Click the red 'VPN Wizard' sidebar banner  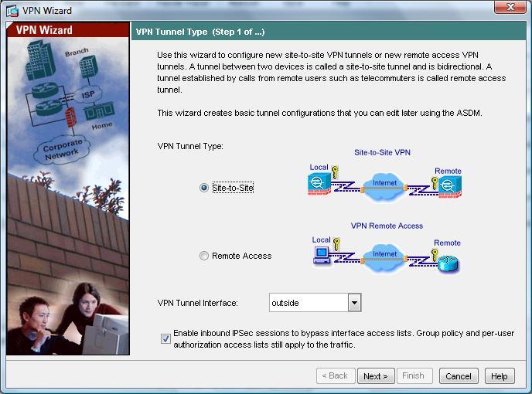pyautogui.click(x=68, y=30)
